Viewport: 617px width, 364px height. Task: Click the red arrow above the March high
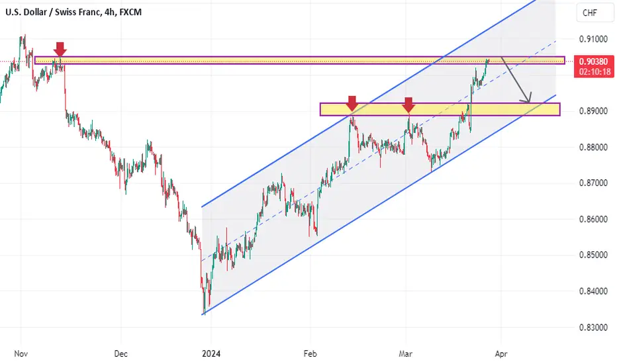pyautogui.click(x=408, y=105)
